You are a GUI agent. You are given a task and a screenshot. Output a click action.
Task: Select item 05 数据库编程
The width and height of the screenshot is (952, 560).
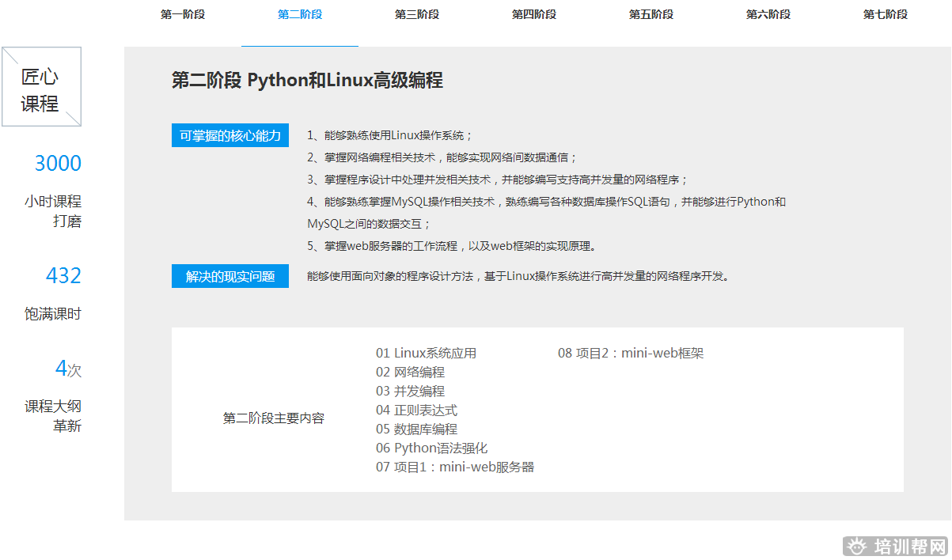tap(416, 429)
